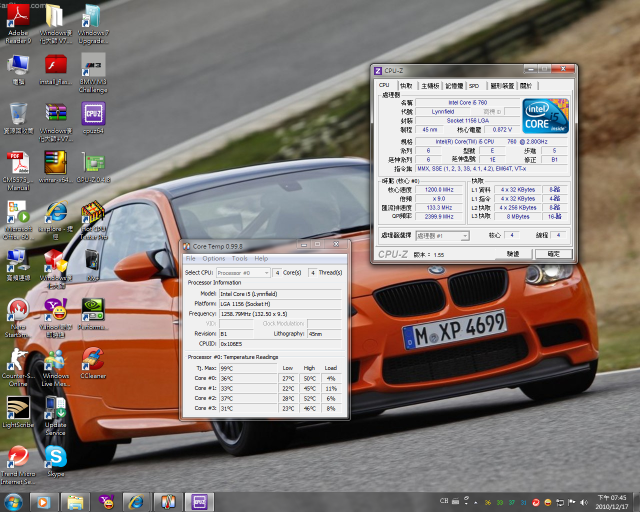This screenshot has height=512, width=640.
Task: Open the processor selection dropdown in CPU-Z
Action: tap(442, 236)
